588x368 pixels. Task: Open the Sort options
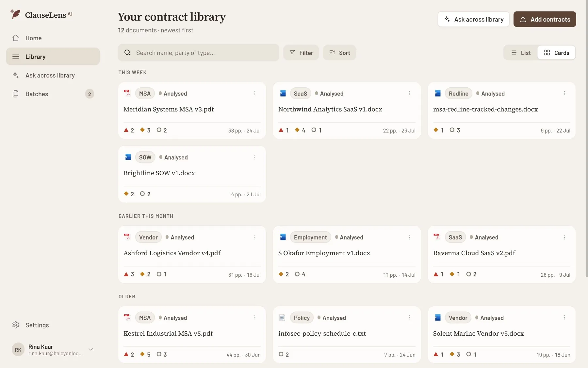tap(339, 53)
